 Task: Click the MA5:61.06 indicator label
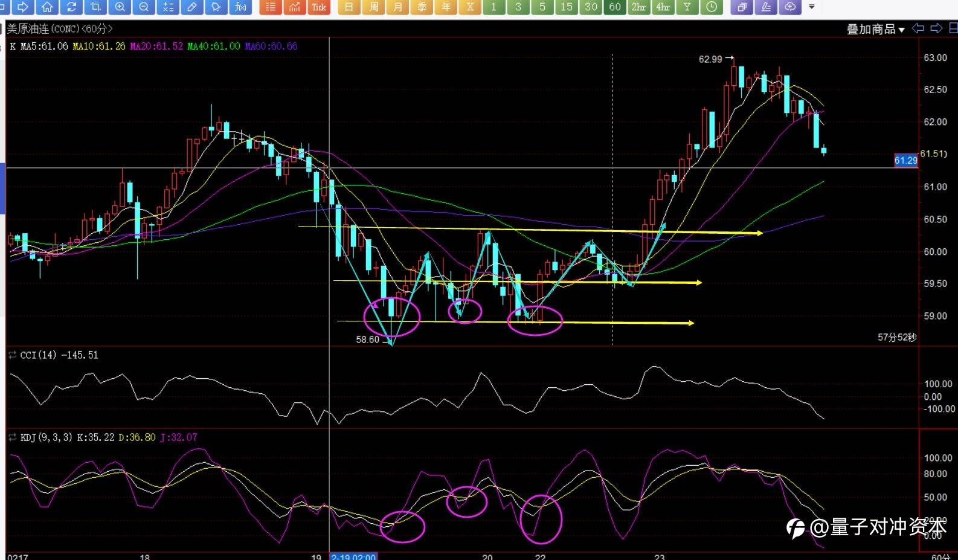coord(44,46)
